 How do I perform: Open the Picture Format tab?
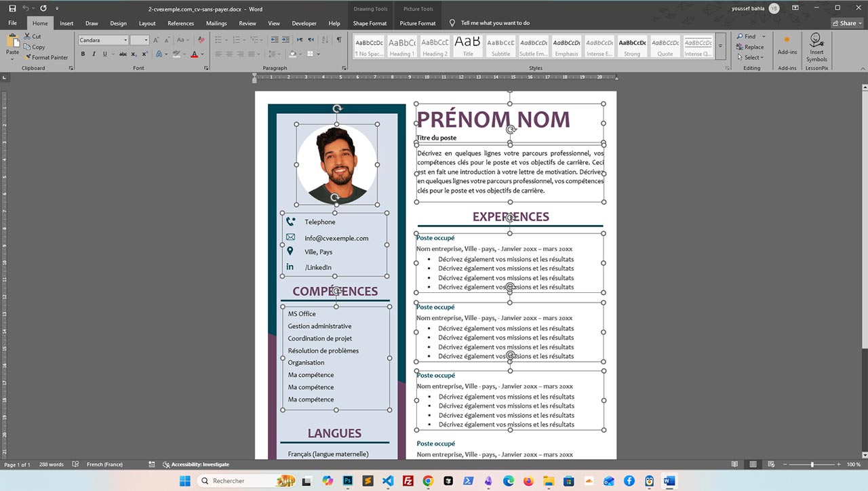point(418,23)
